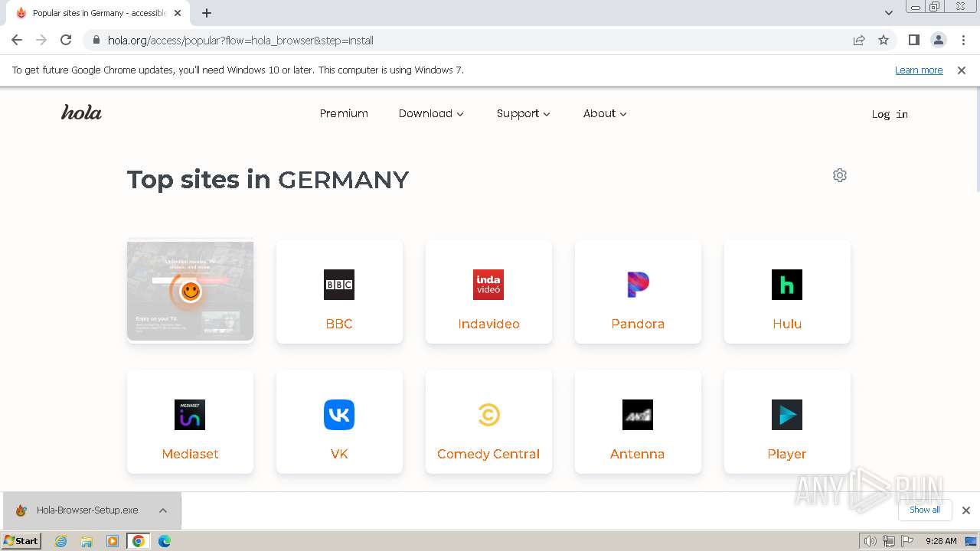Open the Premium page
Screen dimensions: 980x551
coord(344,113)
